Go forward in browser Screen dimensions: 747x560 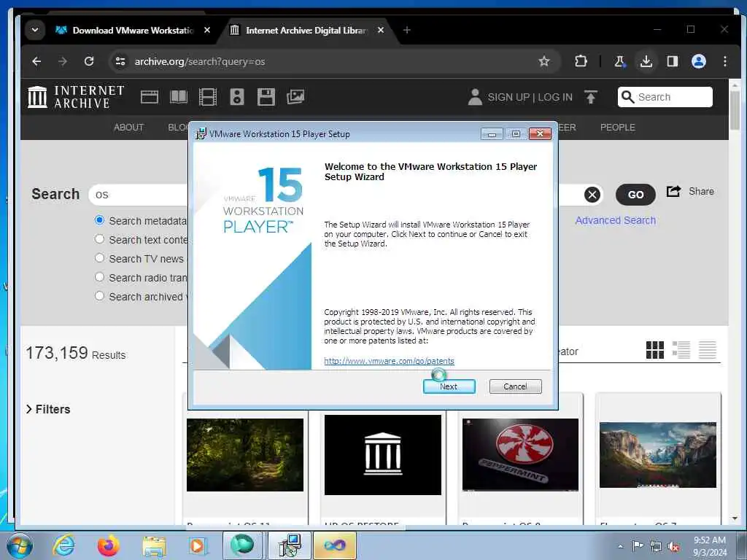63,61
